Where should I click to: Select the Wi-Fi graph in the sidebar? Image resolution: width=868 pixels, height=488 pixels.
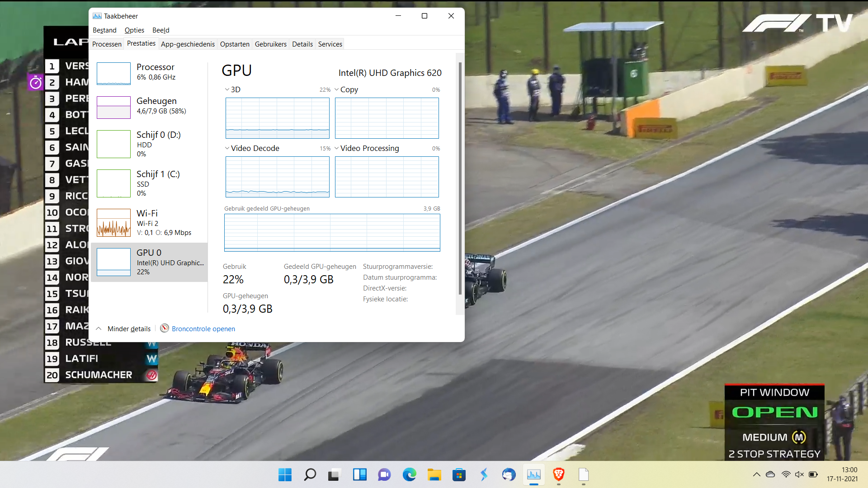[149, 223]
